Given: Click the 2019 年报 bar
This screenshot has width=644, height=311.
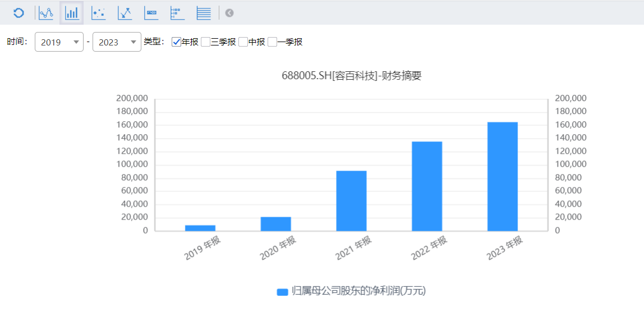Looking at the screenshot, I should (200, 228).
